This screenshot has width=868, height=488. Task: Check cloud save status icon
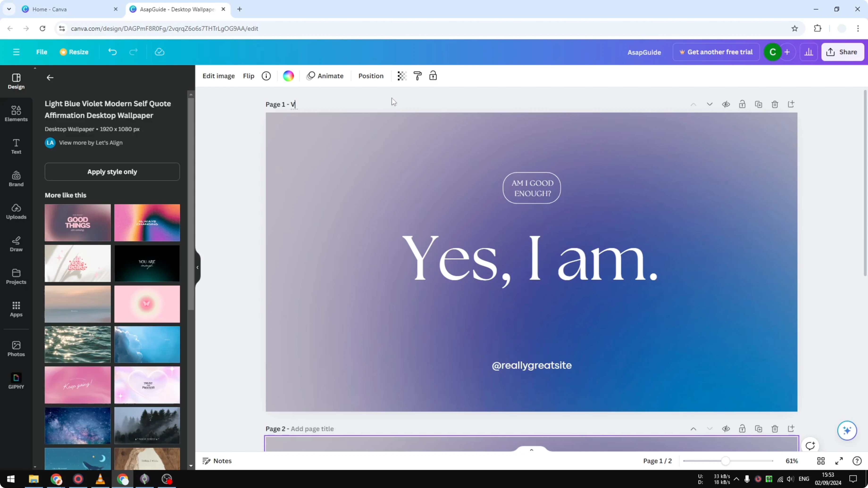159,52
